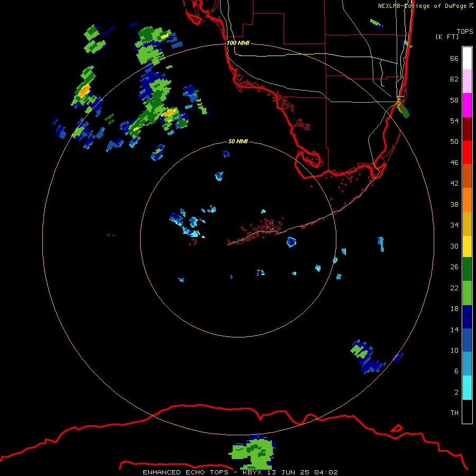Click the 04:02 time stamp
Image resolution: width=476 pixels, height=476 pixels.
[326, 472]
